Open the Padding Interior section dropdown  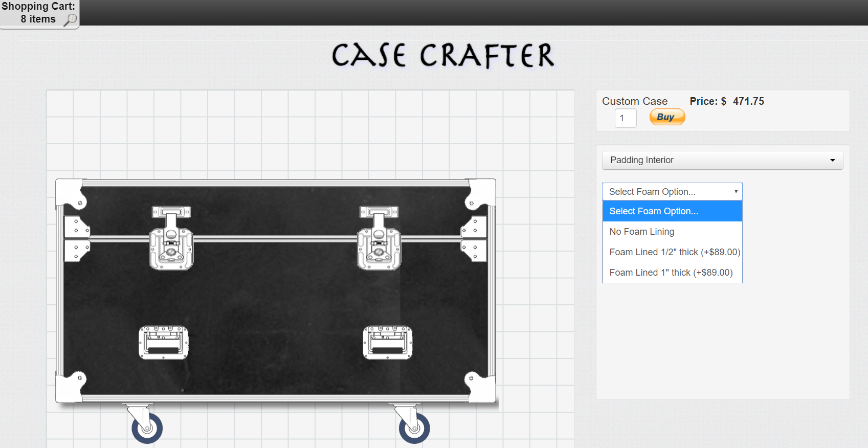point(722,161)
